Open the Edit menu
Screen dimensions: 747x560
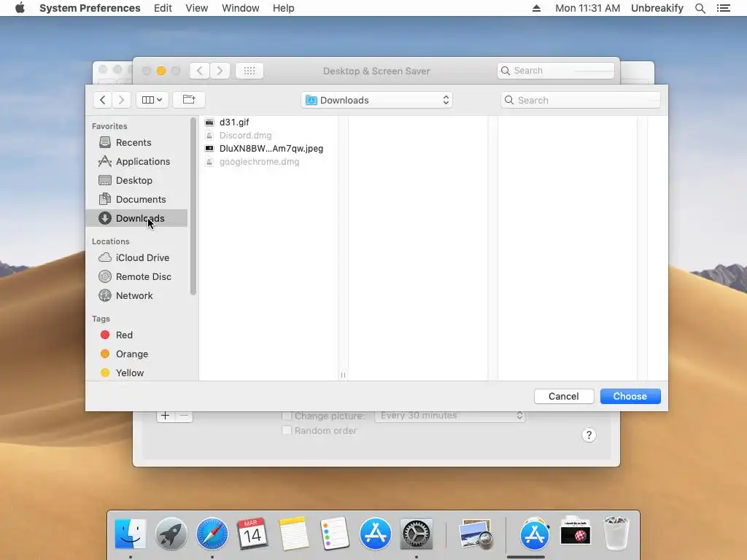click(x=163, y=8)
